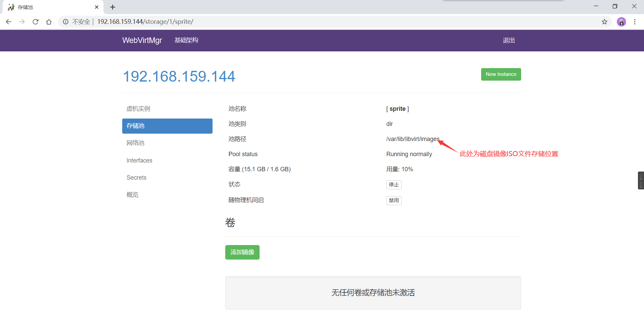Go back to the previous page
644x323 pixels.
(9, 22)
